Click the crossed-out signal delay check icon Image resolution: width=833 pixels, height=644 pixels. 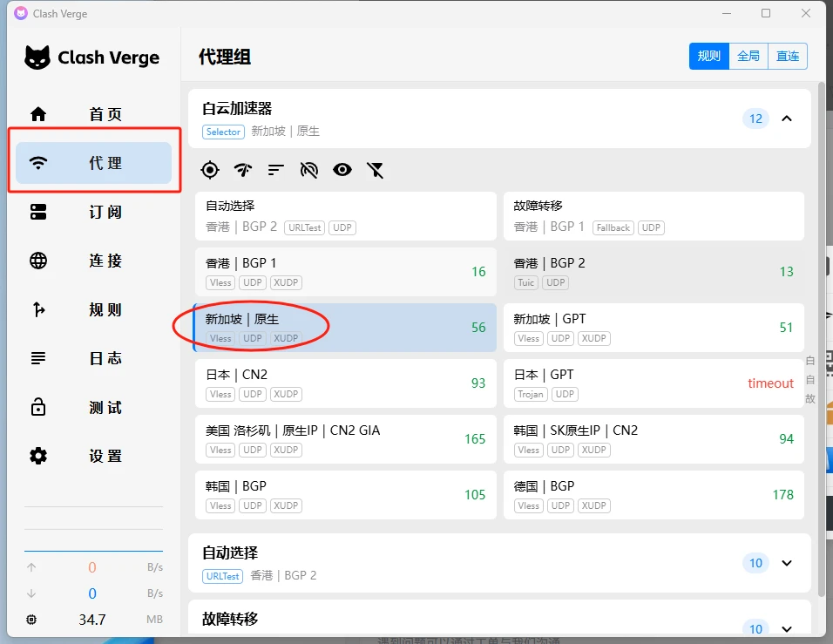click(x=309, y=170)
